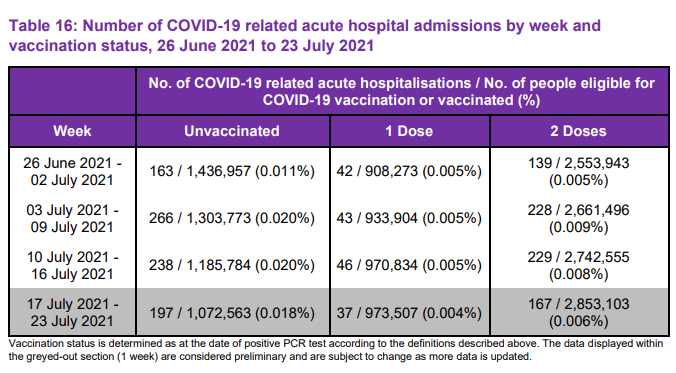Click the Table 16 title heading
The width and height of the screenshot is (676, 373).
(304, 36)
